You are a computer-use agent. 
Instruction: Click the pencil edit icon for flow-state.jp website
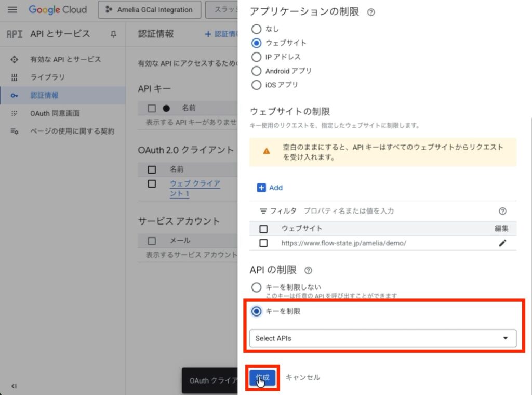coord(502,243)
